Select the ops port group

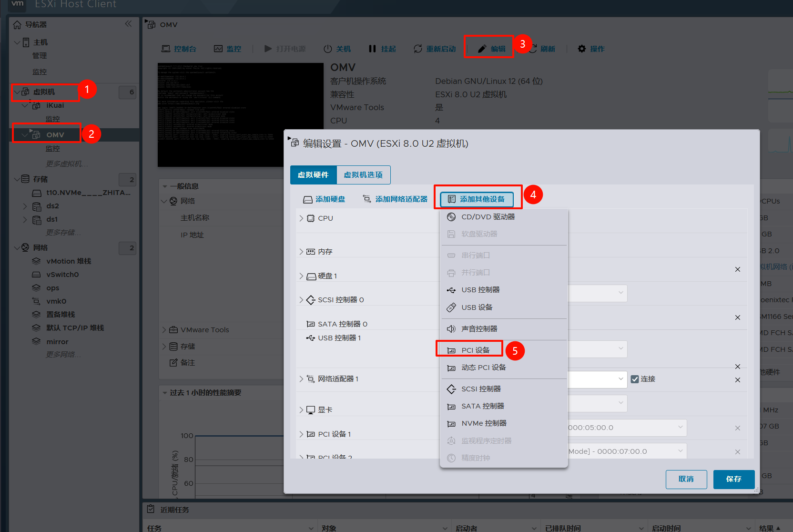pos(53,288)
